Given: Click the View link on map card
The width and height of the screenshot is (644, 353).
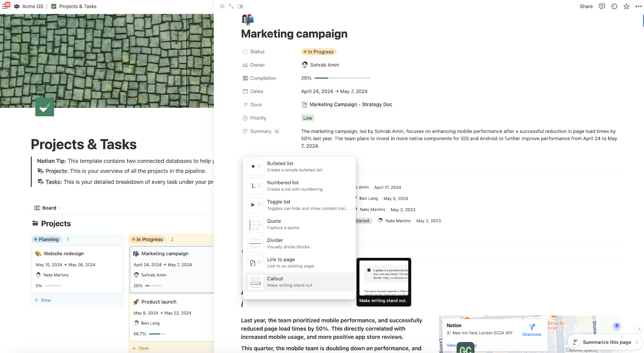Looking at the screenshot, I should click(451, 345).
